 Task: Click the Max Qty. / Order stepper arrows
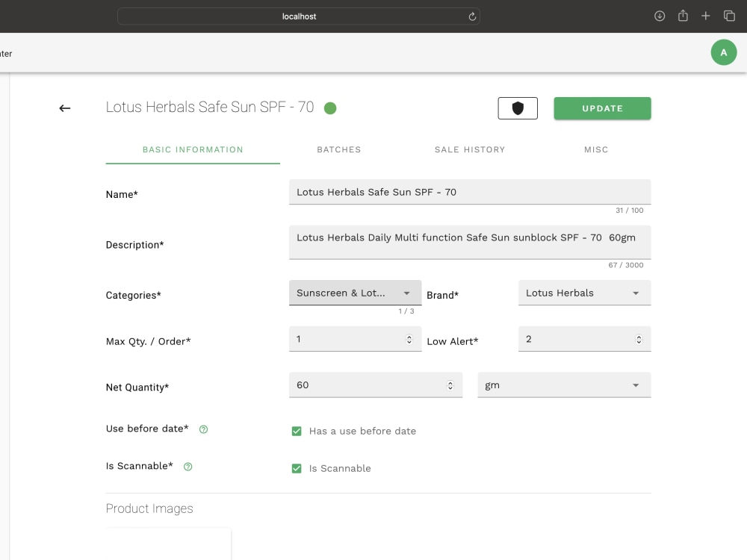409,339
